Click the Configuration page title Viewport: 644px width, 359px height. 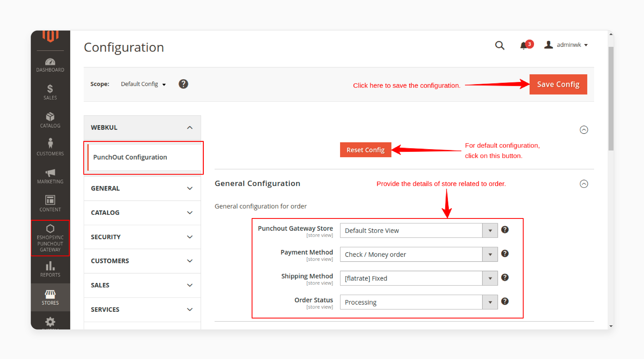[124, 47]
